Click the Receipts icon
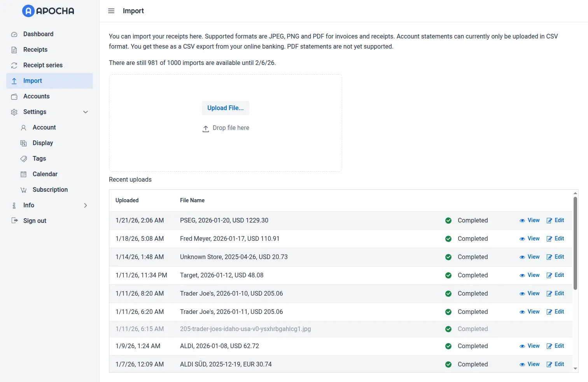The width and height of the screenshot is (588, 382). point(14,49)
